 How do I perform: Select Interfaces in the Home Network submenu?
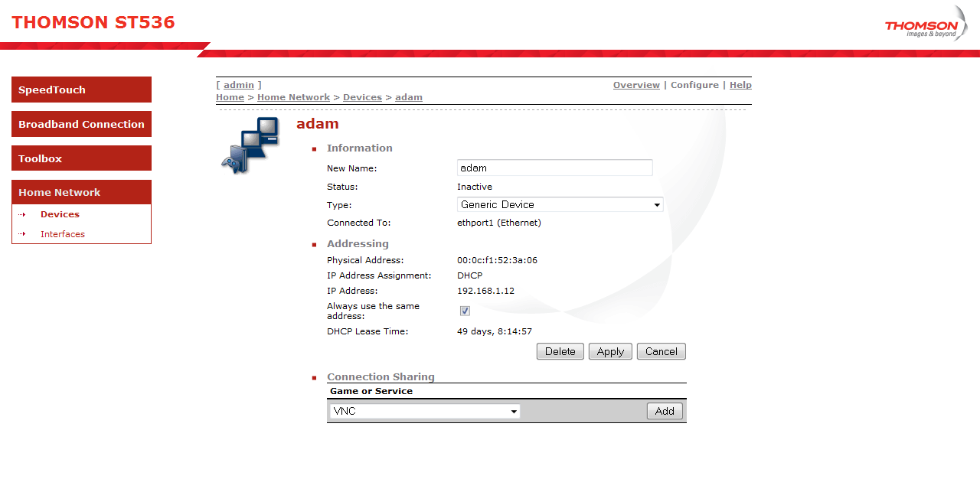point(63,234)
